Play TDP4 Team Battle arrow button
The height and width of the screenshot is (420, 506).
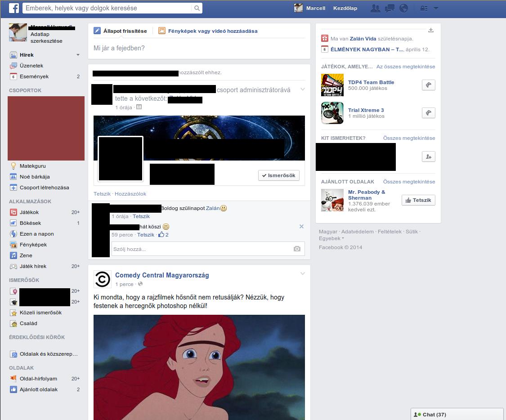click(x=429, y=85)
